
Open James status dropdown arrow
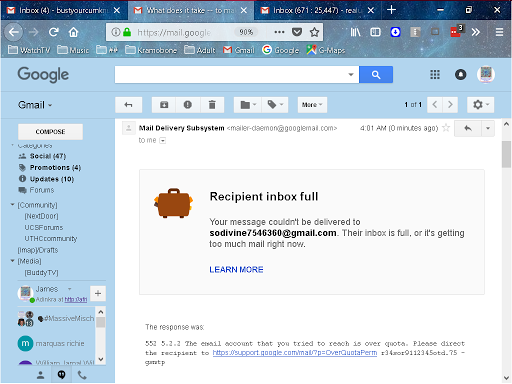pos(69,289)
